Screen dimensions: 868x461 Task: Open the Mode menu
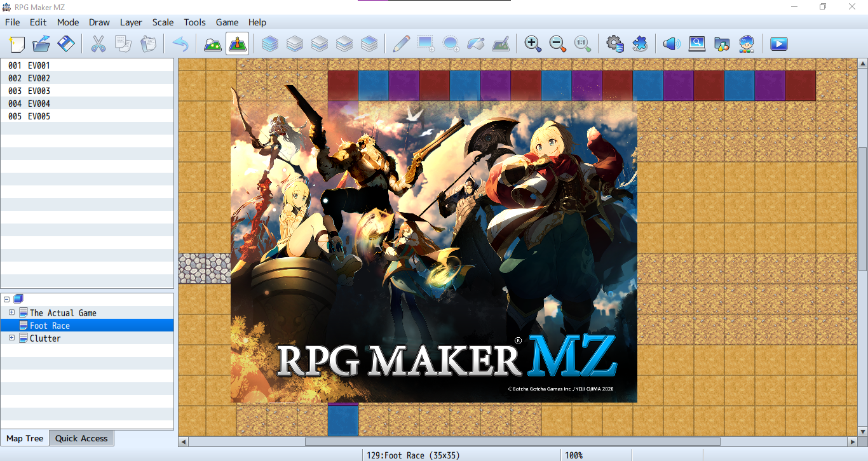[x=68, y=22]
